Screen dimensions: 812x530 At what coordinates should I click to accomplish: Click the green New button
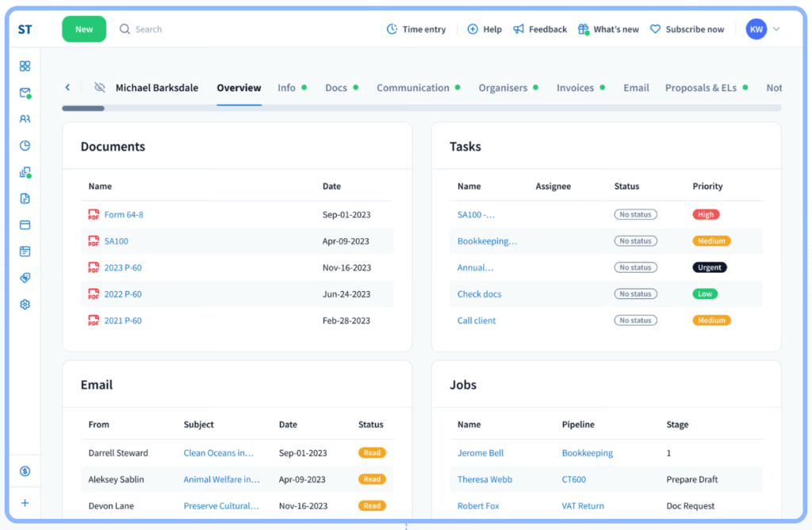(84, 29)
